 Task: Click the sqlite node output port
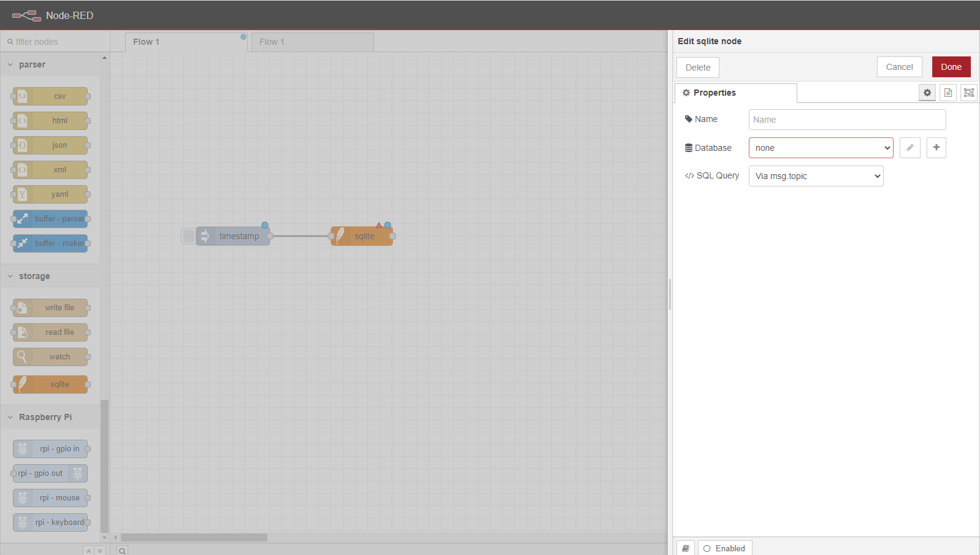[x=392, y=236]
